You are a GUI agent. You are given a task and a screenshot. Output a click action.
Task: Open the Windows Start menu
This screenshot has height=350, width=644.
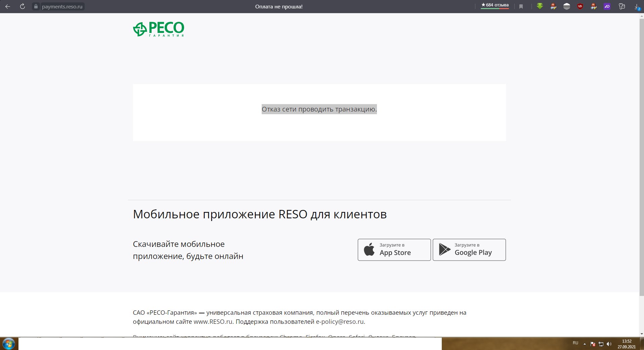[x=9, y=344]
